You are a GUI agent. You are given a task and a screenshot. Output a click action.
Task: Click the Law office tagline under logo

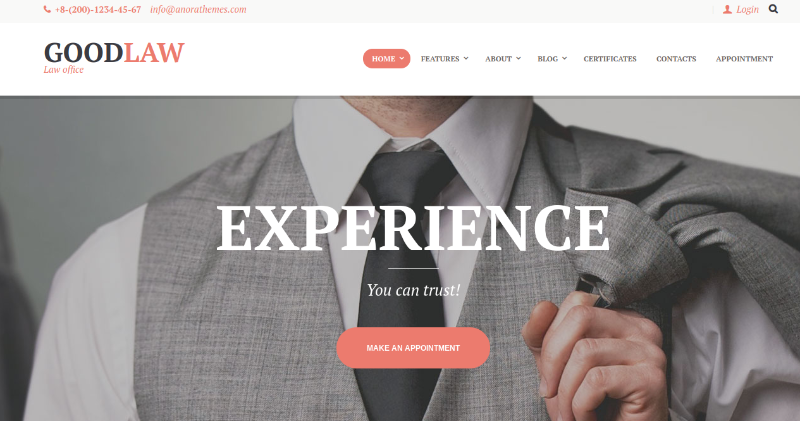[x=63, y=70]
